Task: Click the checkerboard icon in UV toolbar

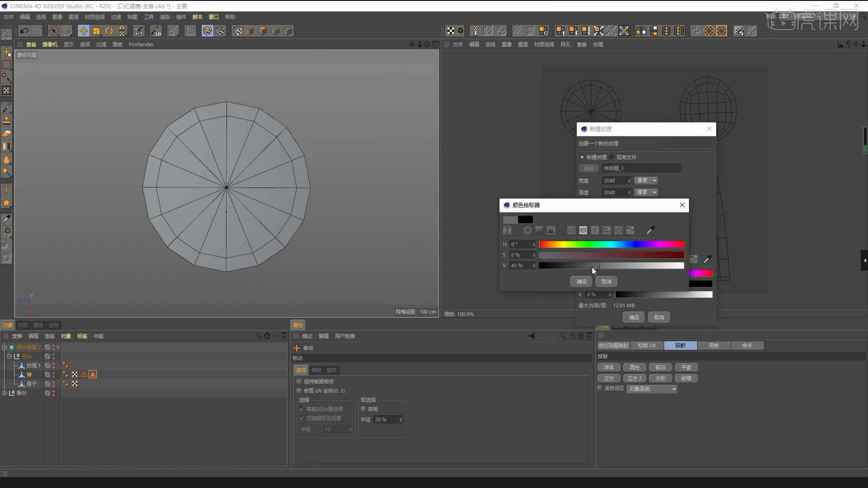Action: 451,31
